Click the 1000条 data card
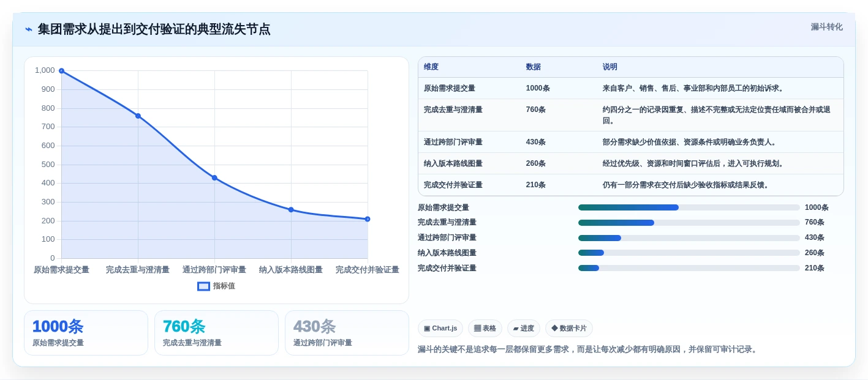 86,333
